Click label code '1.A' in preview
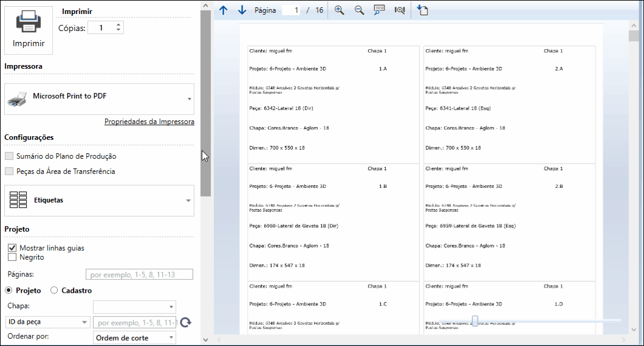This screenshot has width=644, height=346. tap(383, 69)
